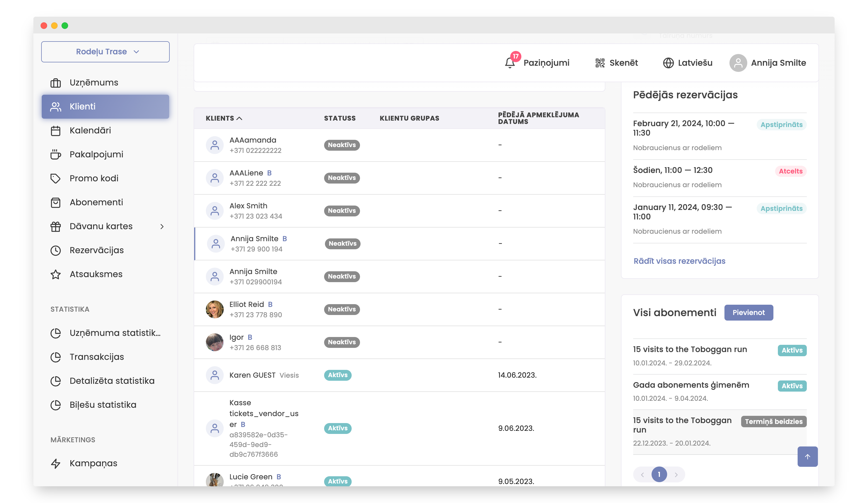Go to Rezervācijas in sidebar
868x503 pixels.
point(97,250)
